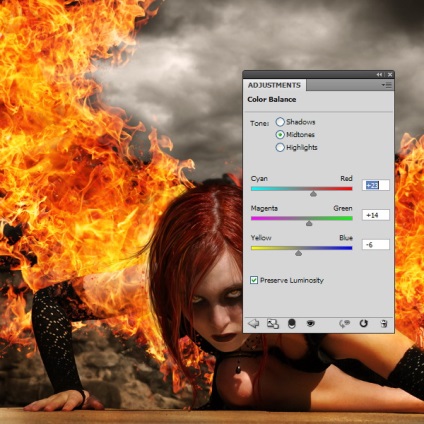
Task: Select the Midtones tone radio button
Action: (280, 135)
